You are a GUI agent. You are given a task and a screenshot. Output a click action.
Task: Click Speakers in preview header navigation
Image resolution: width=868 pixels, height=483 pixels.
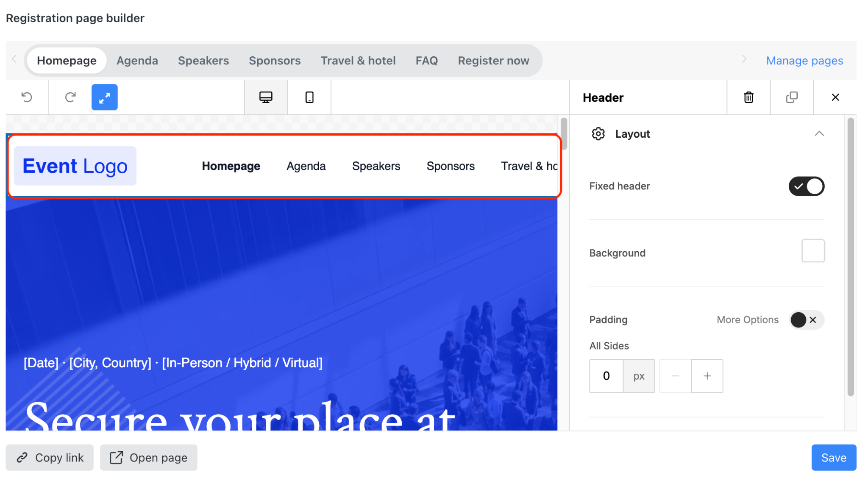coord(376,166)
